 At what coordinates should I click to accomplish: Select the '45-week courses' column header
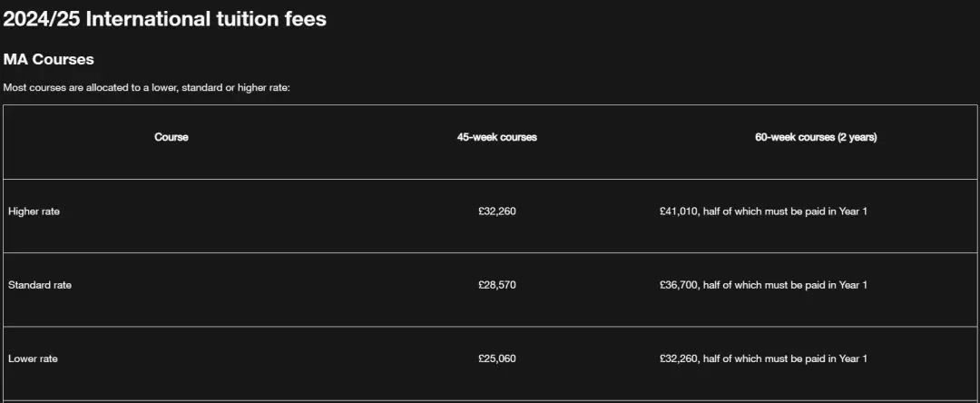coord(497,137)
